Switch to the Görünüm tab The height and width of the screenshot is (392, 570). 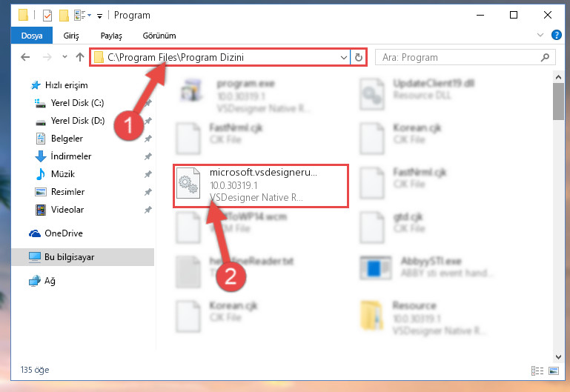pos(159,36)
